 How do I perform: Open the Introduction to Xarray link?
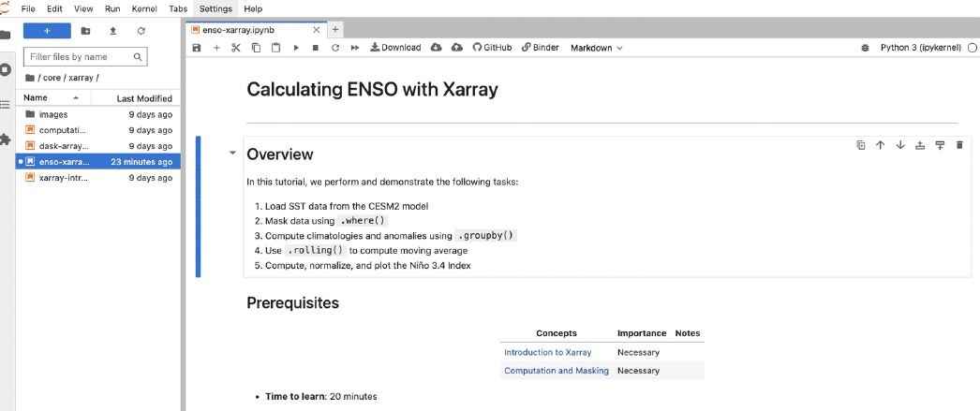pos(547,352)
